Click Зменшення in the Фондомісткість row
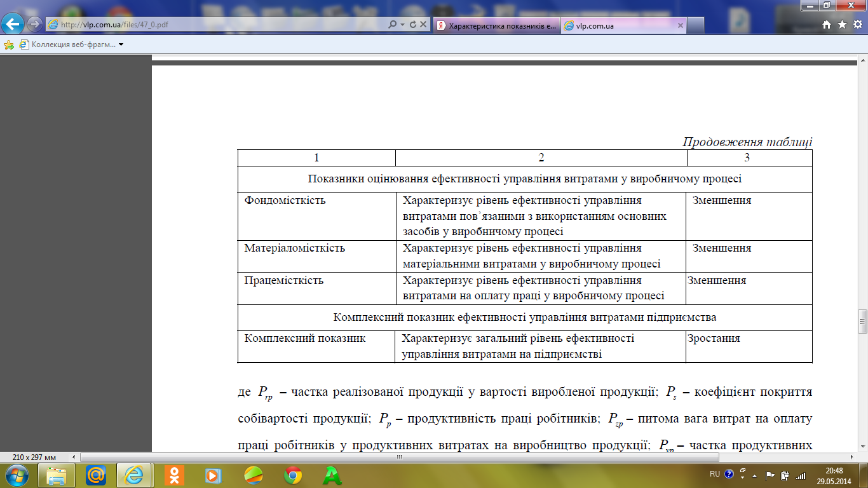 click(722, 200)
